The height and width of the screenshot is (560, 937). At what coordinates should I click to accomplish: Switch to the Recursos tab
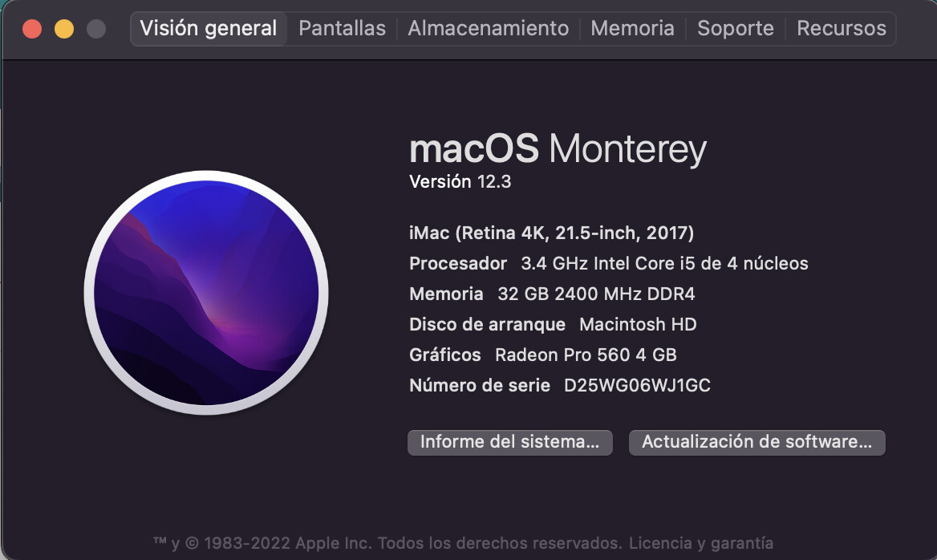841,28
